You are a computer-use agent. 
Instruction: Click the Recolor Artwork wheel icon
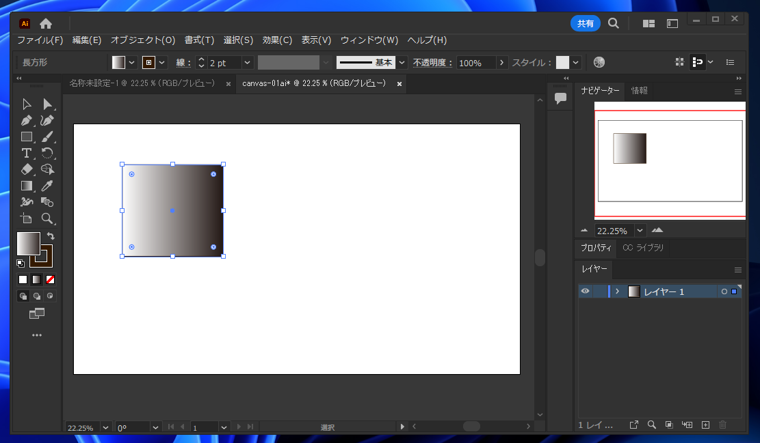(599, 62)
